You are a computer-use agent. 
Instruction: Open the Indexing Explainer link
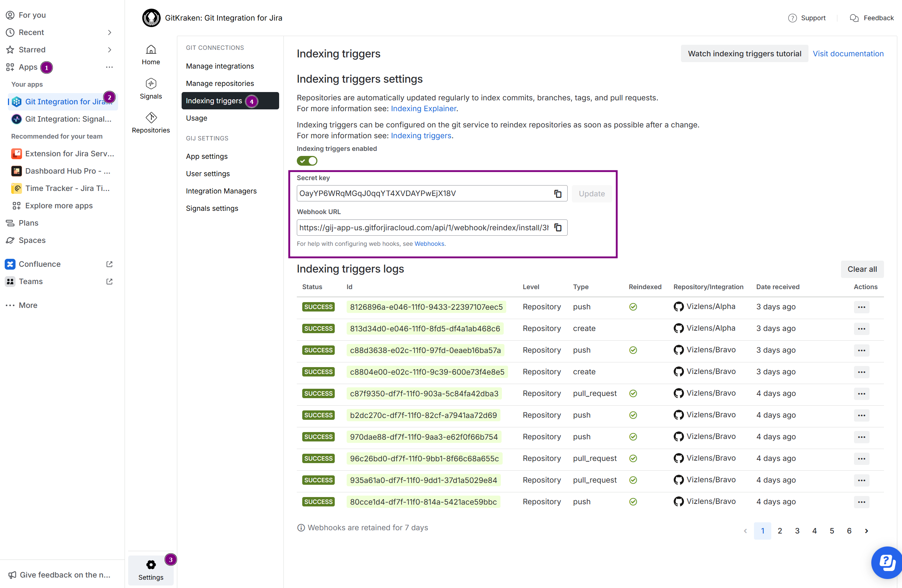[423, 108]
